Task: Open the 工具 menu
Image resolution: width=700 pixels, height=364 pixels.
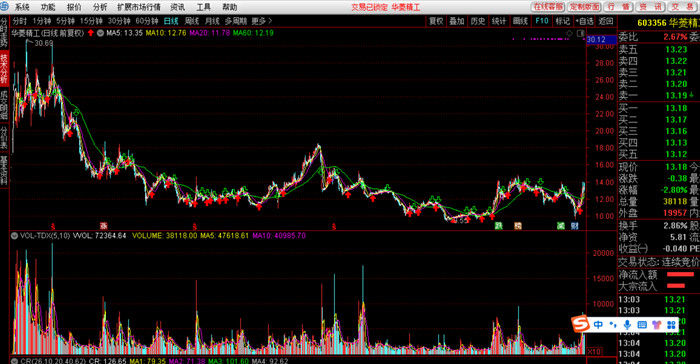Action: pos(204,7)
